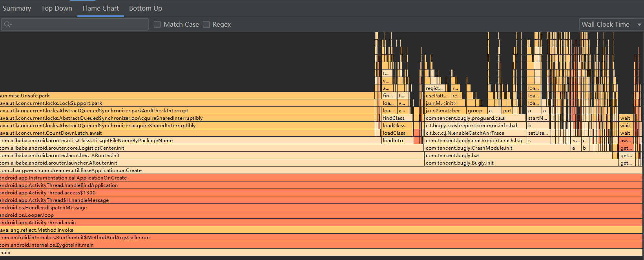
Task: Select Handler.dispatchMessage frame
Action: (x=321, y=208)
